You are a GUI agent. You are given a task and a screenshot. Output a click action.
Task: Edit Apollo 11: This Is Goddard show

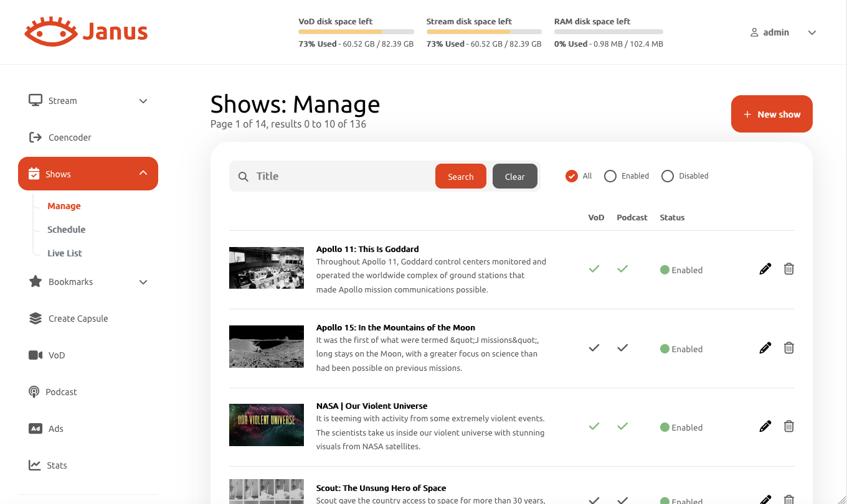tap(765, 269)
